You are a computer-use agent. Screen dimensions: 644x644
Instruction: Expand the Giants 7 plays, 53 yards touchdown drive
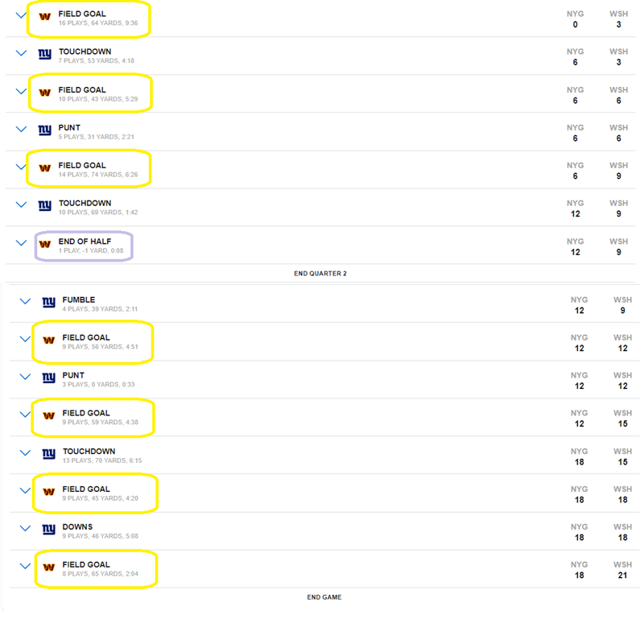[x=21, y=53]
